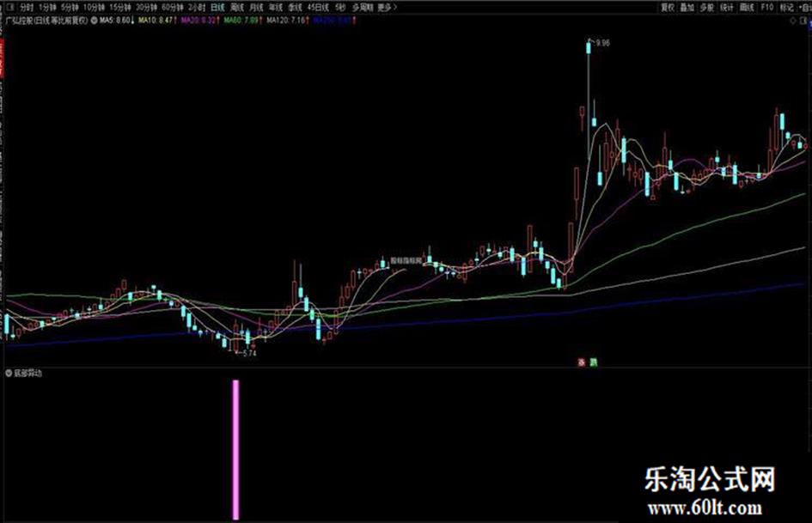Viewport: 812px width, 523px height.
Task: Click the red 涨 marker below chart
Action: [x=581, y=362]
